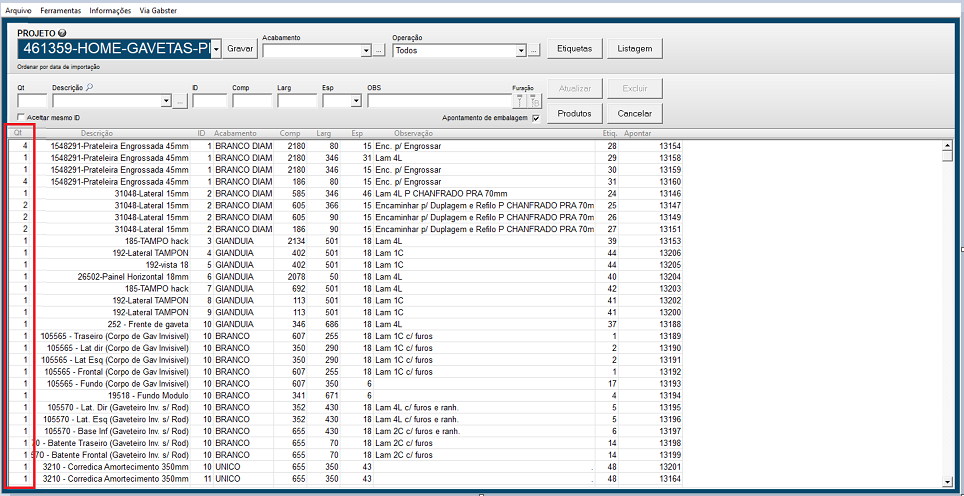Click the Observação column header
Screen dimensions: 964x496
(413, 133)
